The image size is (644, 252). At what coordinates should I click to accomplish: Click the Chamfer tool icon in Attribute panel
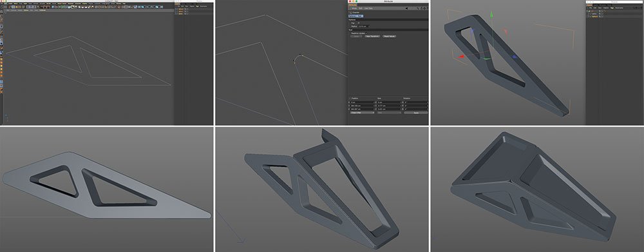(350, 12)
